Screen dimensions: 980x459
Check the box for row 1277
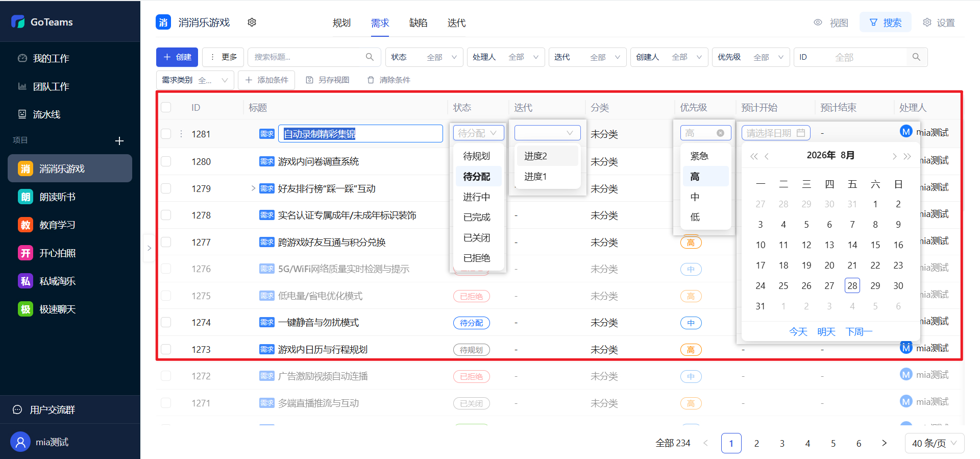click(166, 242)
